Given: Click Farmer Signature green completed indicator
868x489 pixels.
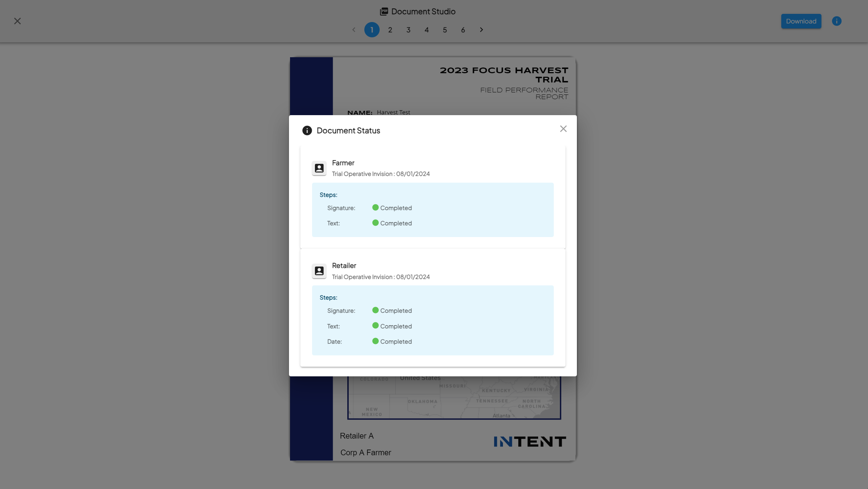Looking at the screenshot, I should pyautogui.click(x=375, y=208).
